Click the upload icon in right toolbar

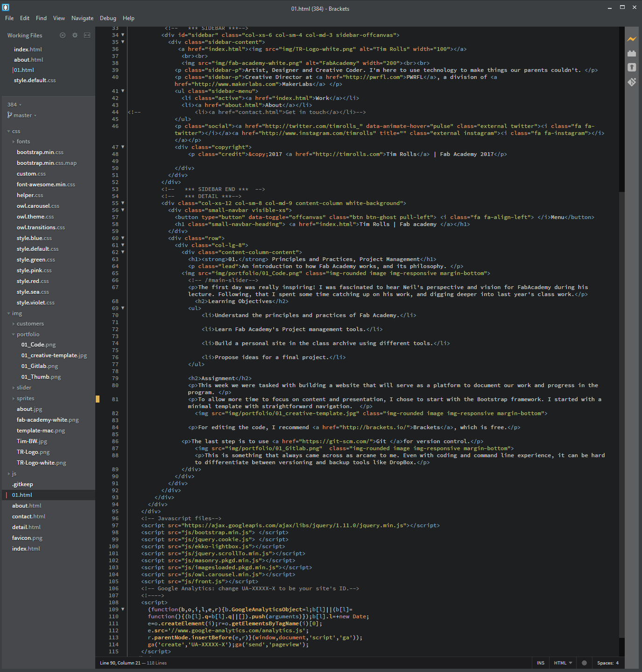click(x=632, y=67)
